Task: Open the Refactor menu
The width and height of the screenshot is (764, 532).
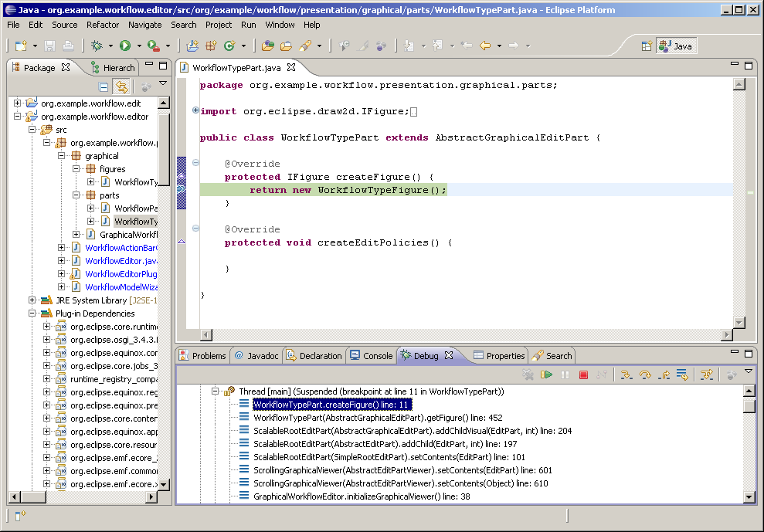Action: 103,25
